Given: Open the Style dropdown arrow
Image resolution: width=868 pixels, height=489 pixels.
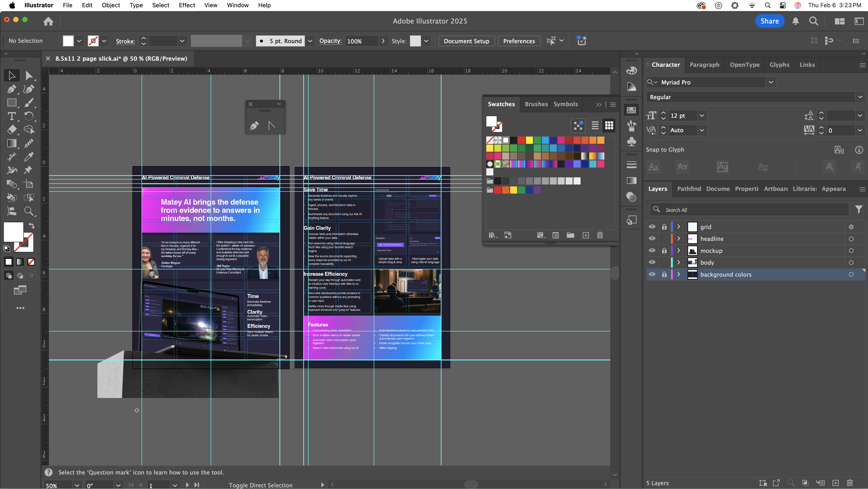Looking at the screenshot, I should pyautogui.click(x=426, y=41).
